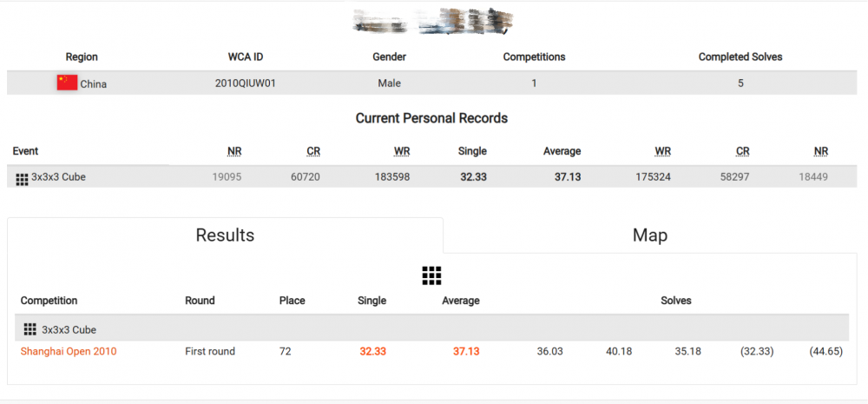The image size is (868, 404).
Task: Click the cube icon in Personal Records row
Action: (x=23, y=179)
